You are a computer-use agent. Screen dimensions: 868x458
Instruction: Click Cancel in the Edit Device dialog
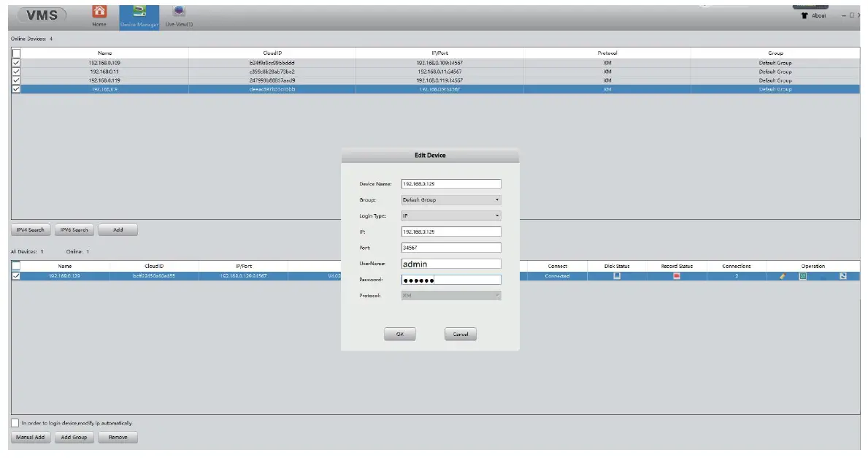click(461, 334)
